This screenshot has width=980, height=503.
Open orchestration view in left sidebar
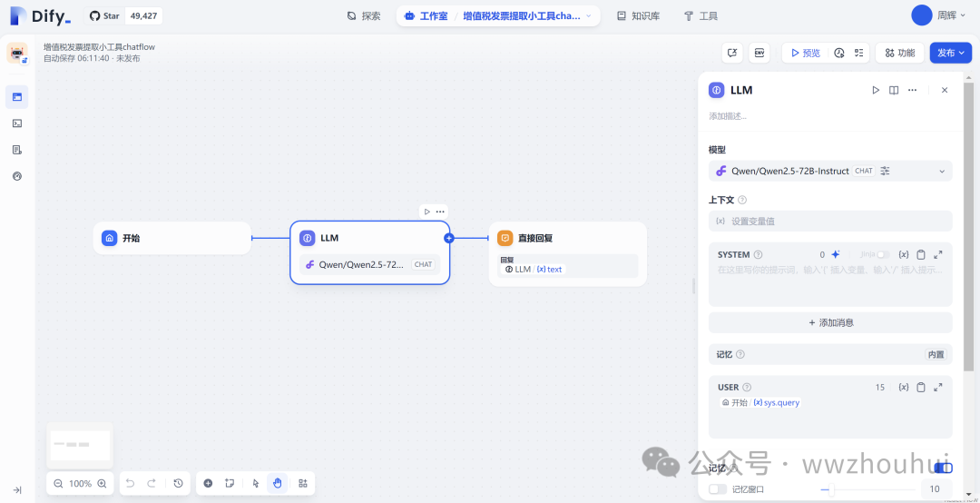(x=17, y=97)
